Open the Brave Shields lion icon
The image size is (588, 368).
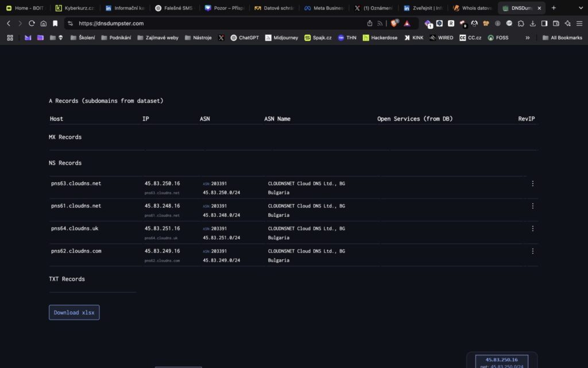pyautogui.click(x=394, y=23)
